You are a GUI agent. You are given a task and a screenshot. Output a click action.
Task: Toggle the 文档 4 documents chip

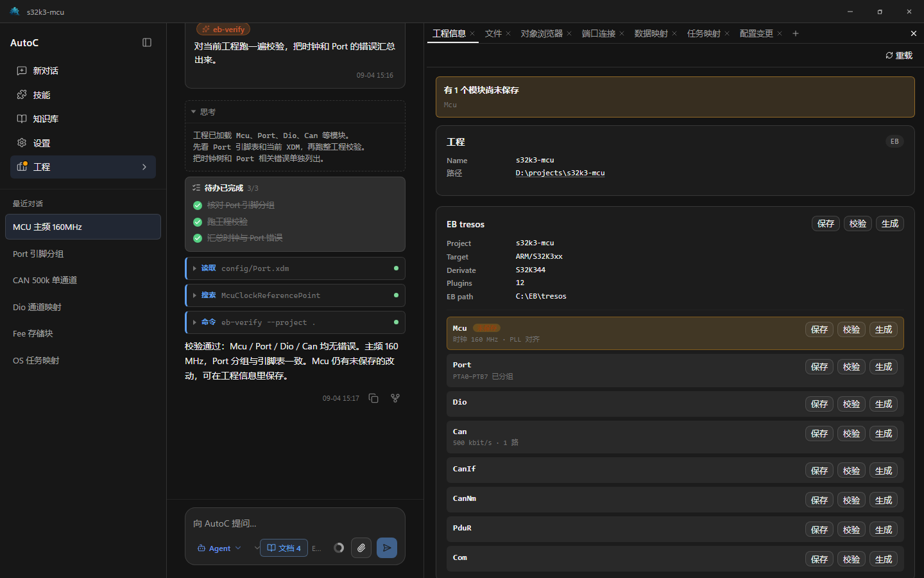tap(284, 548)
